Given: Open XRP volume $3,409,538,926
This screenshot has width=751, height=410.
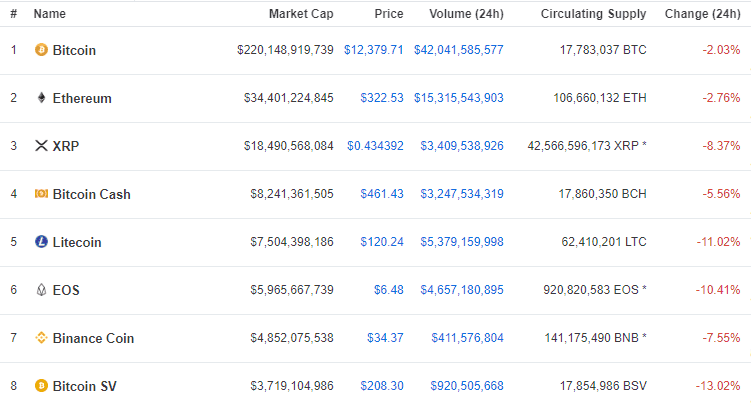Looking at the screenshot, I should tap(462, 146).
